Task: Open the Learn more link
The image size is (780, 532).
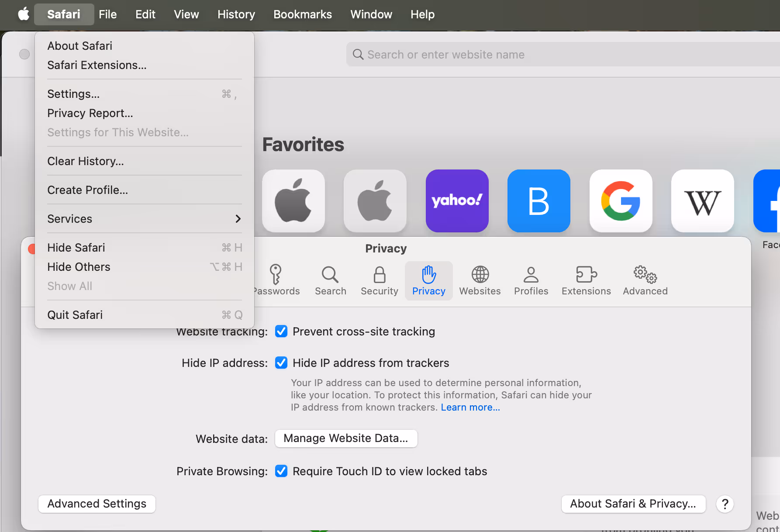Action: coord(470,407)
